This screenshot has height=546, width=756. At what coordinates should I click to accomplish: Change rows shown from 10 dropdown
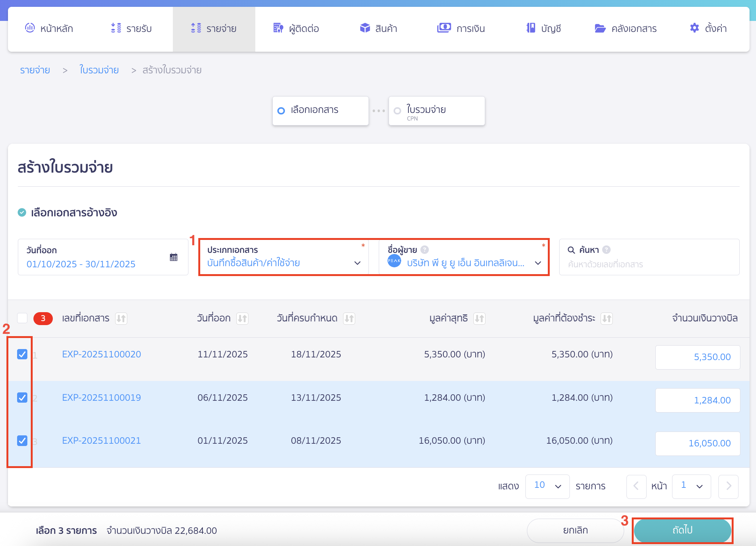pyautogui.click(x=547, y=486)
